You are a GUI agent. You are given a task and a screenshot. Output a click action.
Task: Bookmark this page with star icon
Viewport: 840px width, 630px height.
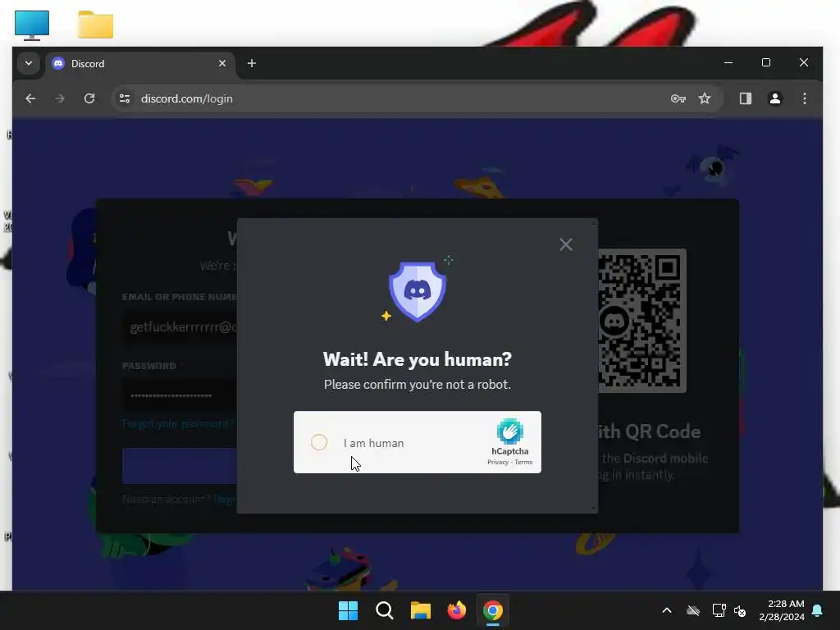click(x=705, y=98)
